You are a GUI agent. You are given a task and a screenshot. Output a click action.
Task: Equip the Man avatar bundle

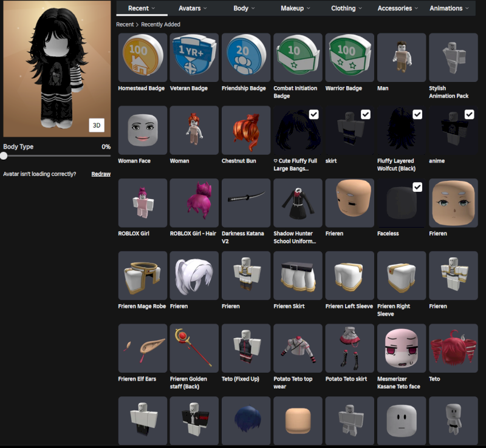[402, 58]
